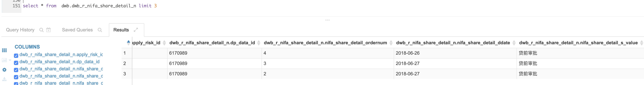Open the results settings gear
Viewport: 644px width, 85px height.
pyautogui.click(x=4, y=70)
